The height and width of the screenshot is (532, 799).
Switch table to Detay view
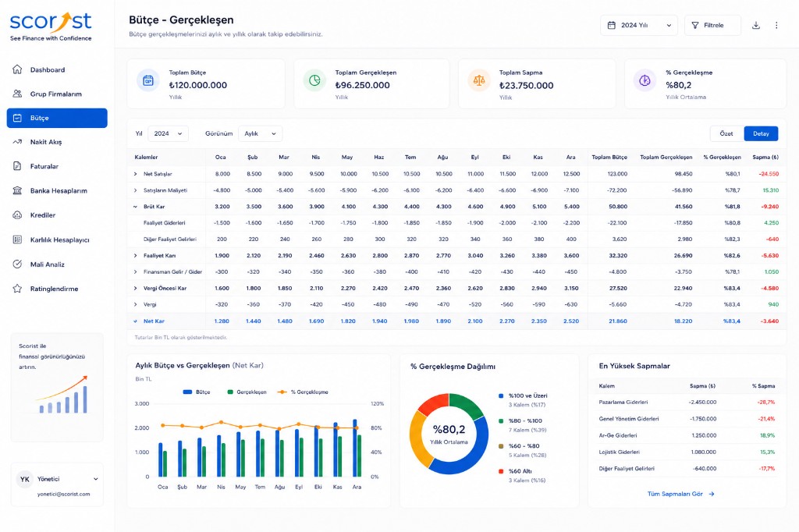tap(761, 133)
